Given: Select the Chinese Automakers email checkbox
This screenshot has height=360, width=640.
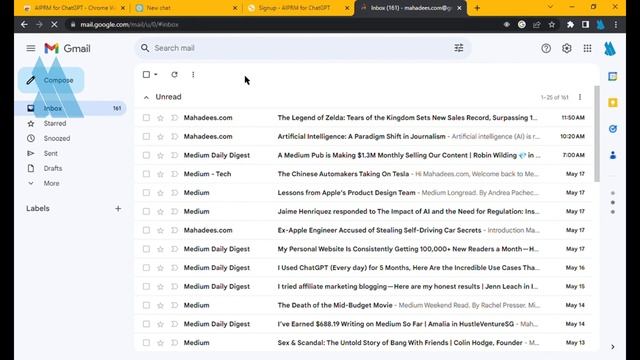Looking at the screenshot, I should 146,174.
